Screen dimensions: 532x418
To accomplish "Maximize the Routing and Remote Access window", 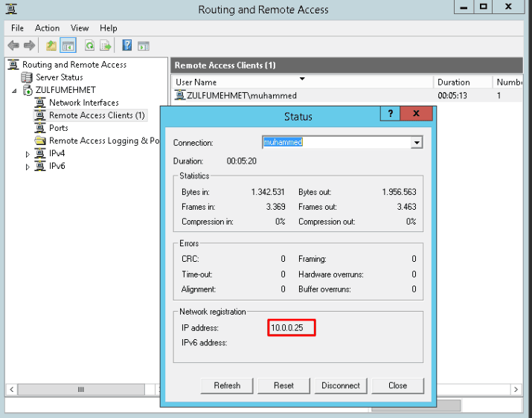I will tap(483, 7).
